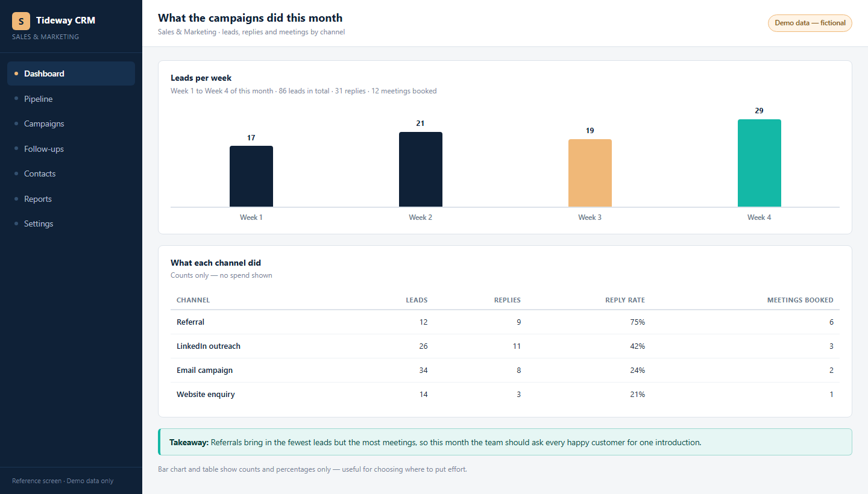Image resolution: width=868 pixels, height=494 pixels.
Task: Click the orange Week 3 bar
Action: click(590, 173)
